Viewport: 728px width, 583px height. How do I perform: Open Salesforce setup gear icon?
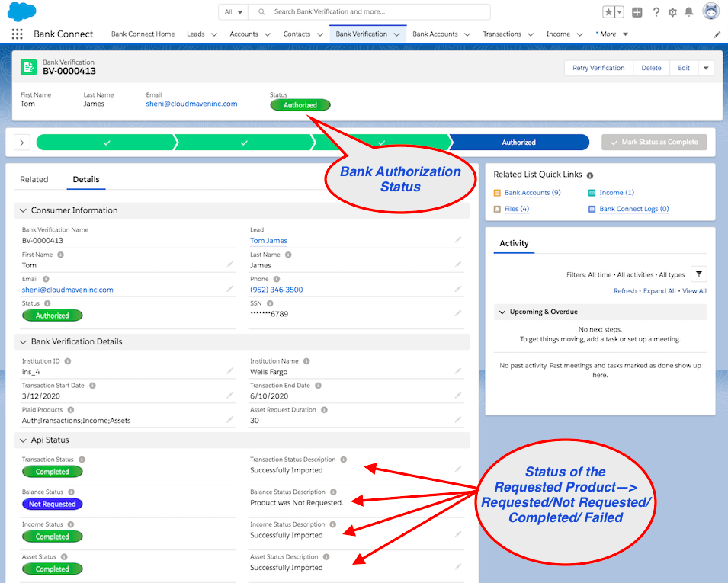(x=672, y=11)
